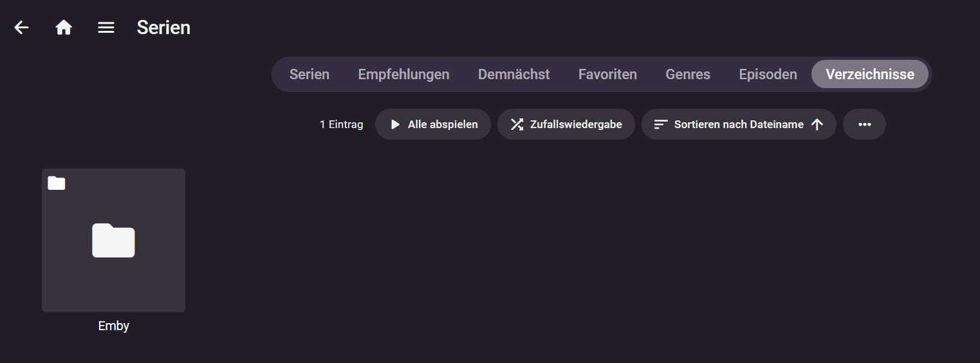
Task: Go to the Genres tab
Action: [x=688, y=74]
